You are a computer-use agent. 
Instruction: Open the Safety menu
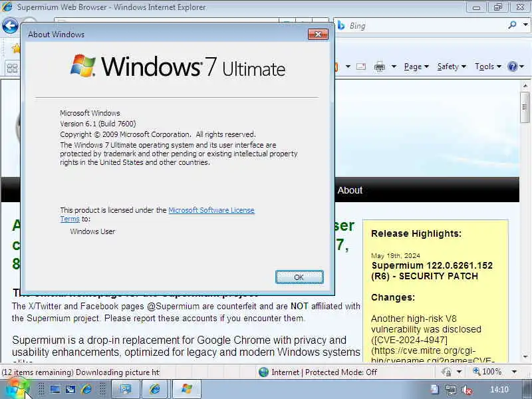452,66
